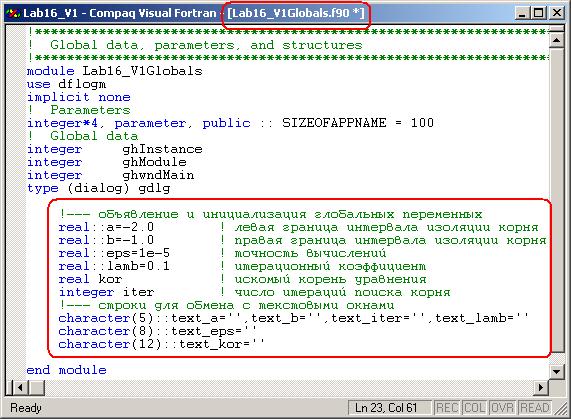The height and width of the screenshot is (419, 571).
Task: Place cursor on 'use dflogm' line
Action: (66, 84)
